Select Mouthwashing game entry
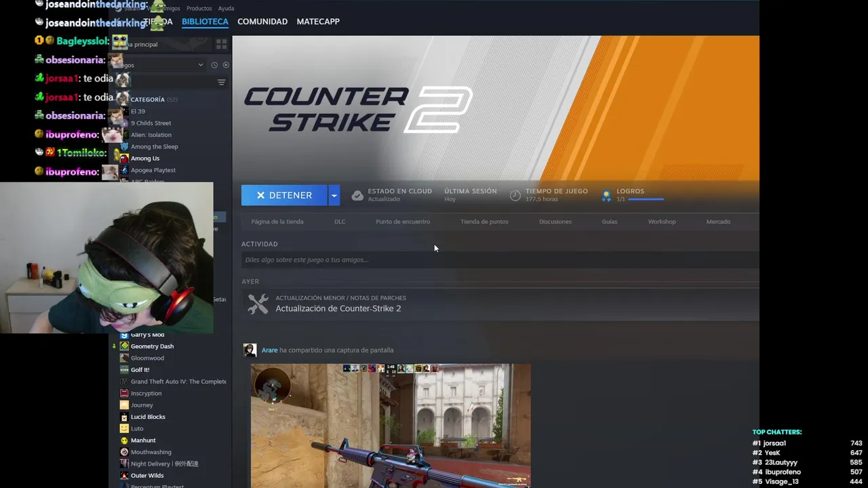The width and height of the screenshot is (868, 488). 151,452
